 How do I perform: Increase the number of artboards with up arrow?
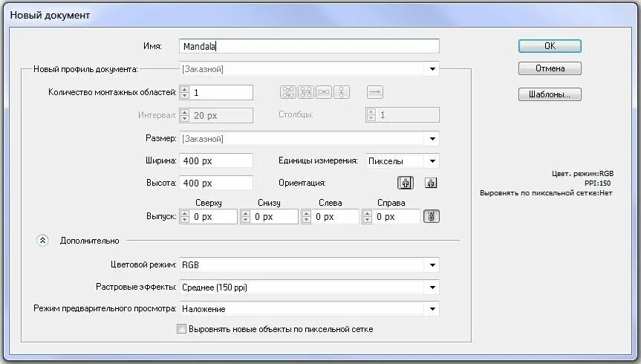[185, 89]
